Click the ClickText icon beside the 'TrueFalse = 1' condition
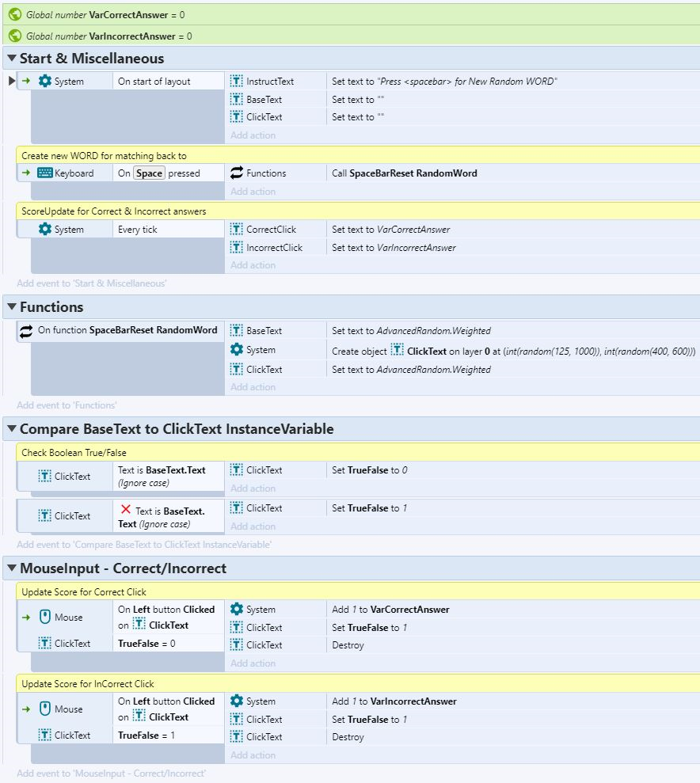 [45, 735]
